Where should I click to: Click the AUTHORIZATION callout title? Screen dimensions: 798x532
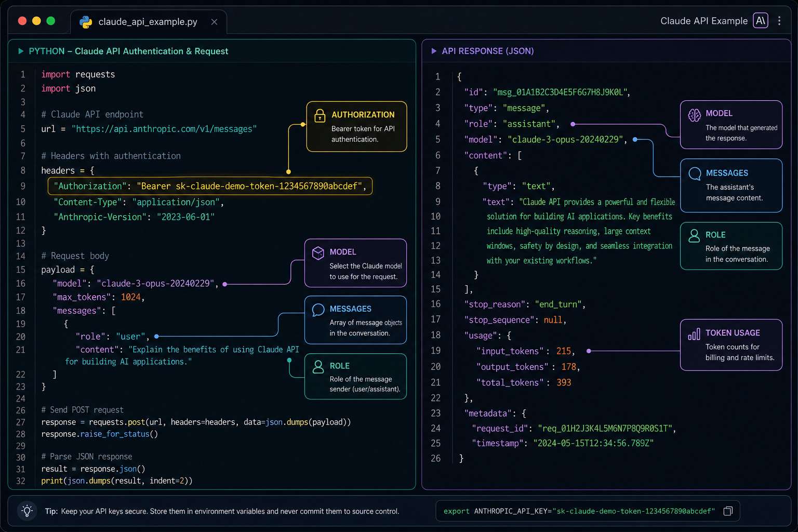(363, 115)
